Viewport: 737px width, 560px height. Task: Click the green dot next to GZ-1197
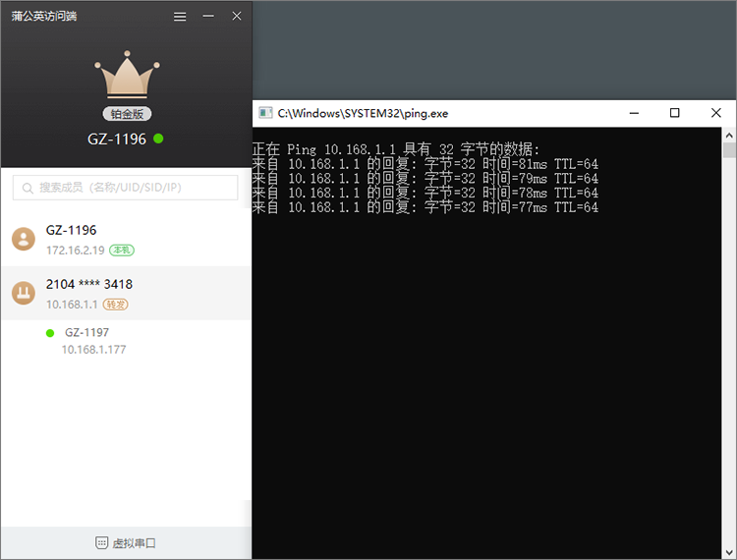pyautogui.click(x=50, y=333)
